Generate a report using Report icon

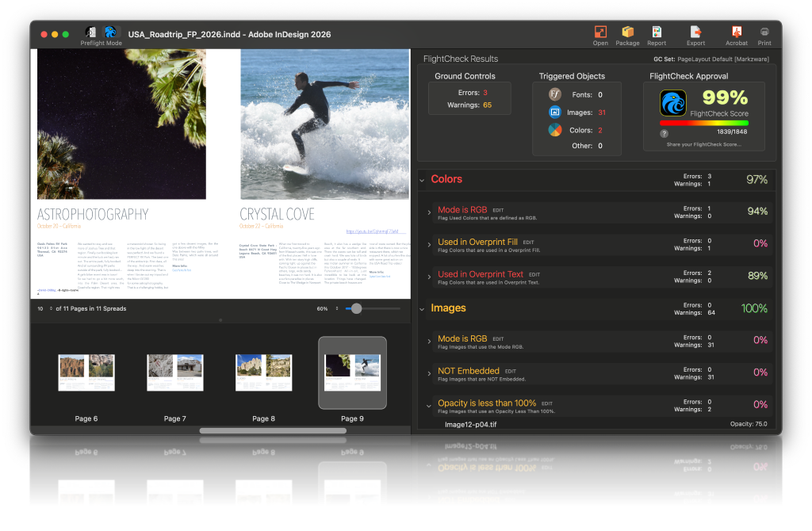[657, 32]
